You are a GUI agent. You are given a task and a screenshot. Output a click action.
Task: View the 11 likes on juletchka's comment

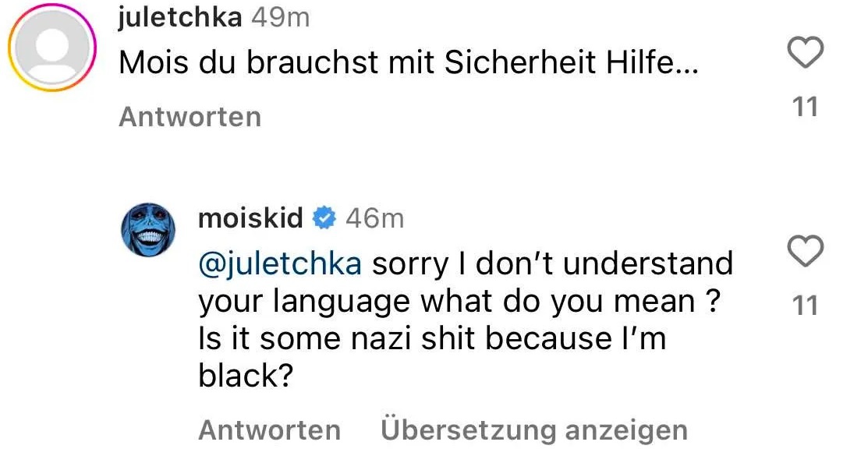click(x=806, y=107)
